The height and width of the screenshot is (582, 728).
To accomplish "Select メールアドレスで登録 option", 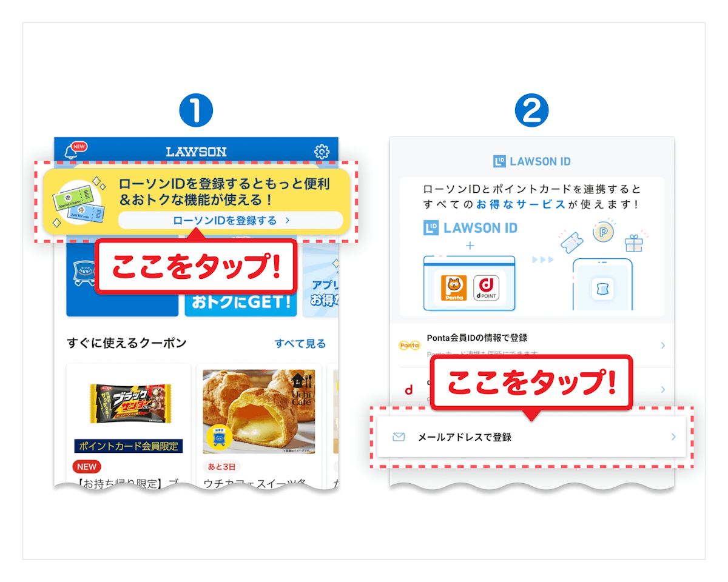I will [531, 436].
